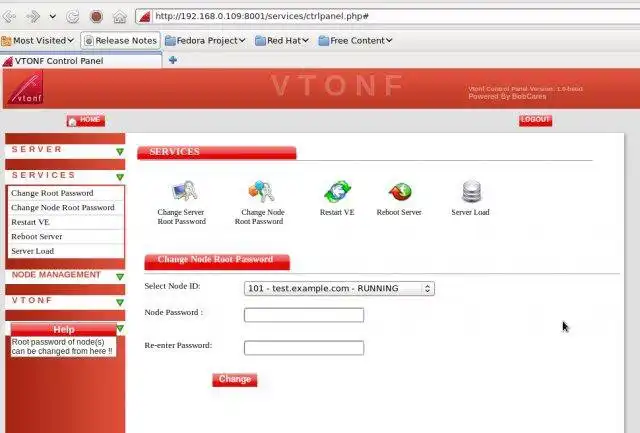Click the vtonf logo in header
The image size is (640, 433).
[25, 88]
